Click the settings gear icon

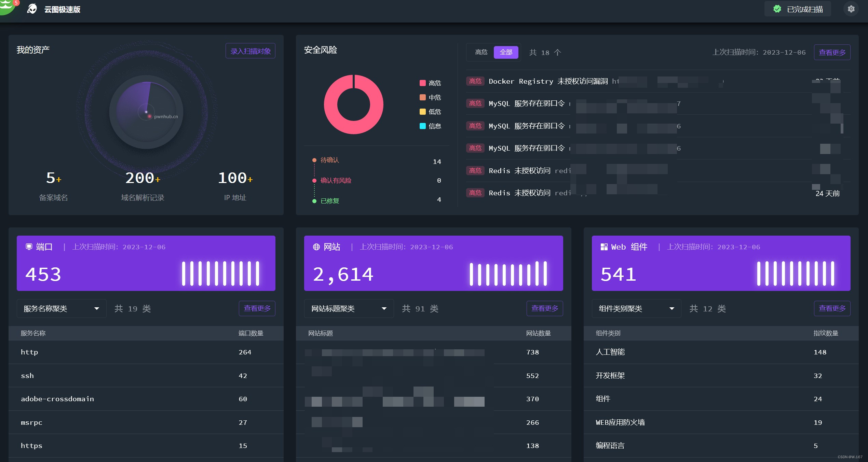tap(851, 9)
